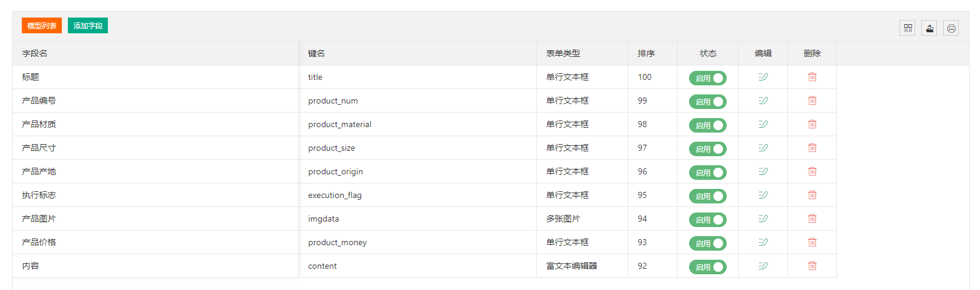Delete the product_num field row
This screenshot has width=980, height=290.
click(812, 101)
